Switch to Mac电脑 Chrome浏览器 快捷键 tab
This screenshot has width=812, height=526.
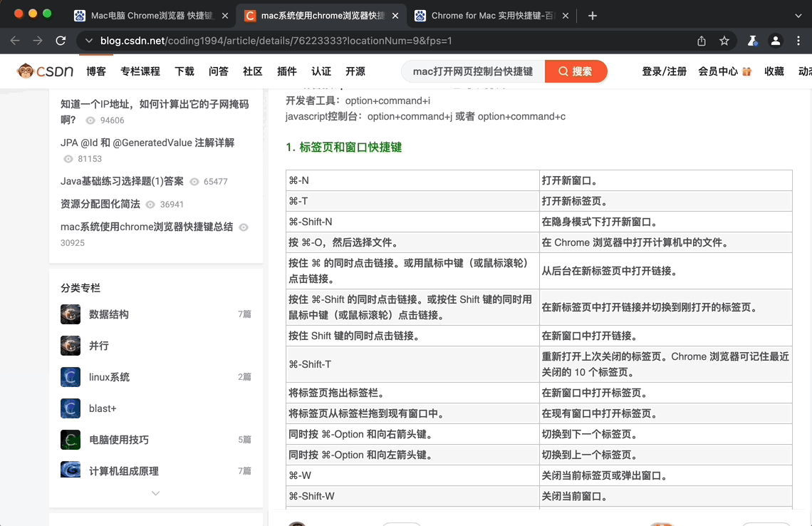(151, 16)
